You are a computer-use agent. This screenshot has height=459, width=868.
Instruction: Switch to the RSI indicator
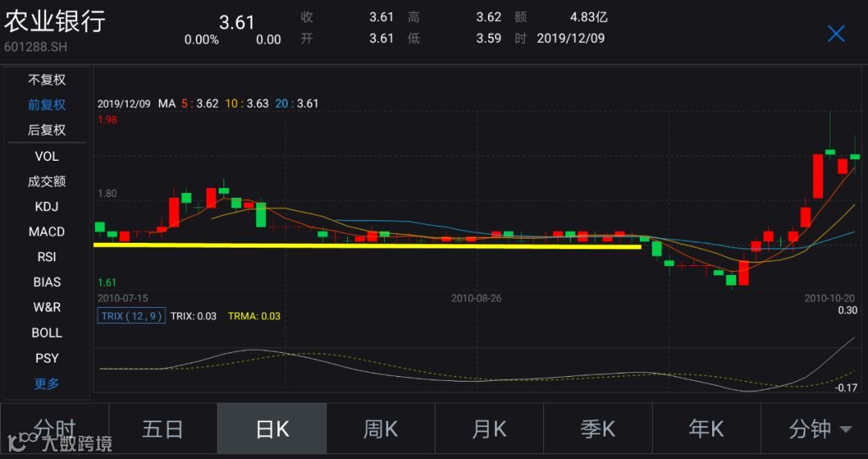tap(47, 257)
